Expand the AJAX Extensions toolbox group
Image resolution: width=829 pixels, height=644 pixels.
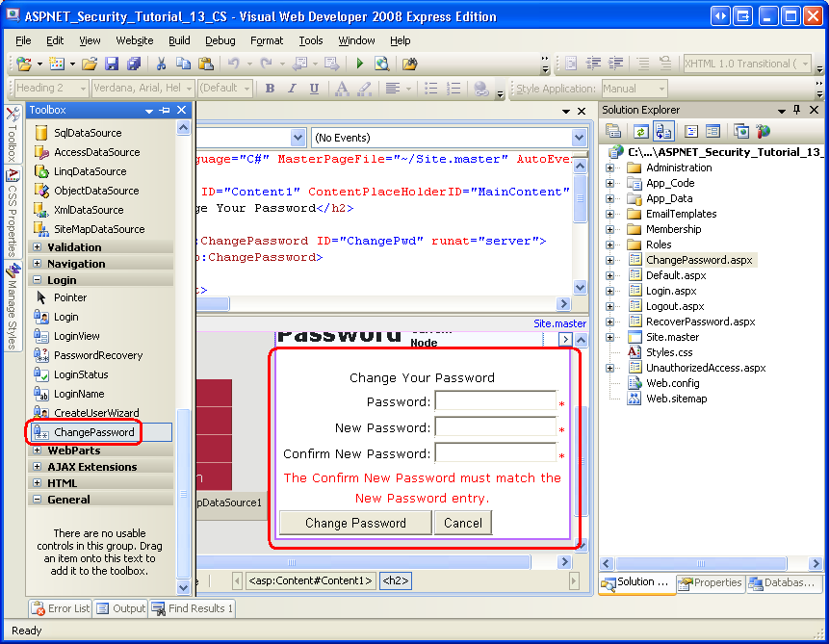[x=37, y=466]
